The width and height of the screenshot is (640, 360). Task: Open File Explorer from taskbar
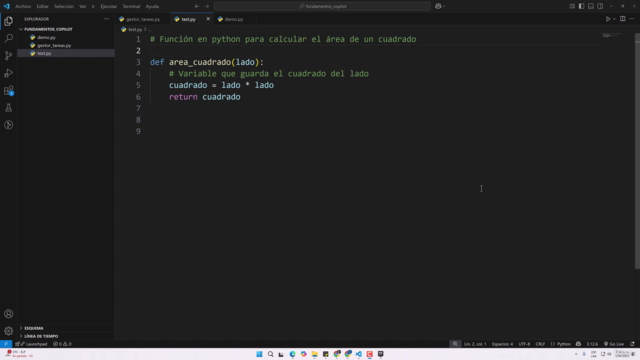coord(314,354)
